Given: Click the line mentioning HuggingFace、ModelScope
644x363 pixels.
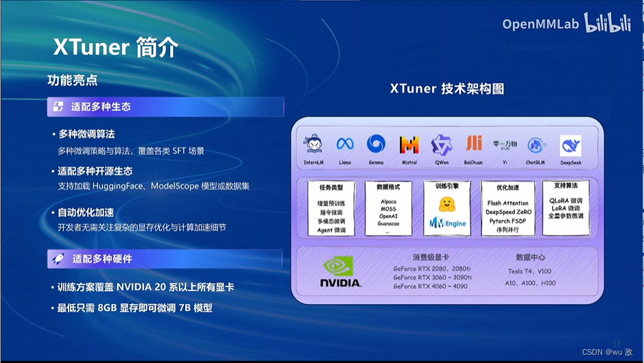Looking at the screenshot, I should 154,186.
